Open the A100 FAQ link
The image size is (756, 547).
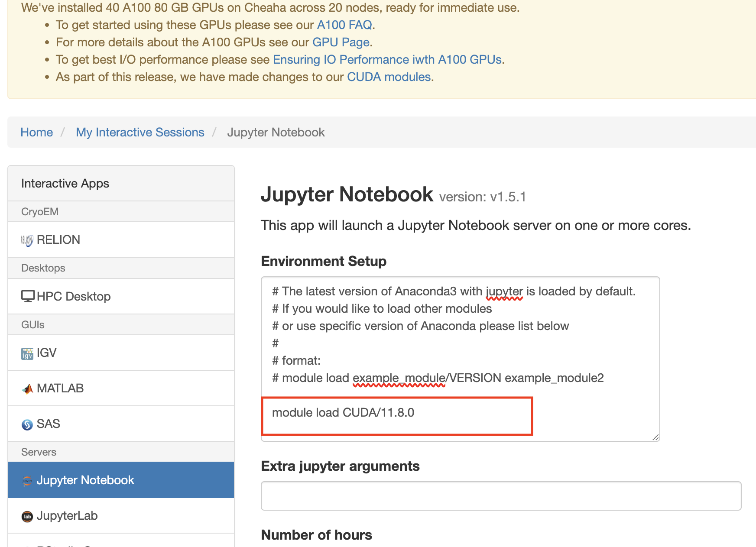[344, 25]
